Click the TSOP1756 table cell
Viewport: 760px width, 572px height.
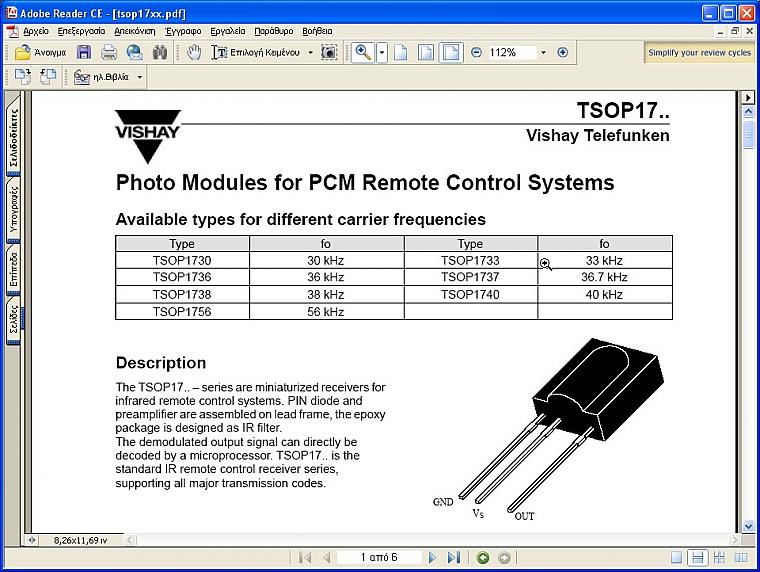tap(182, 311)
